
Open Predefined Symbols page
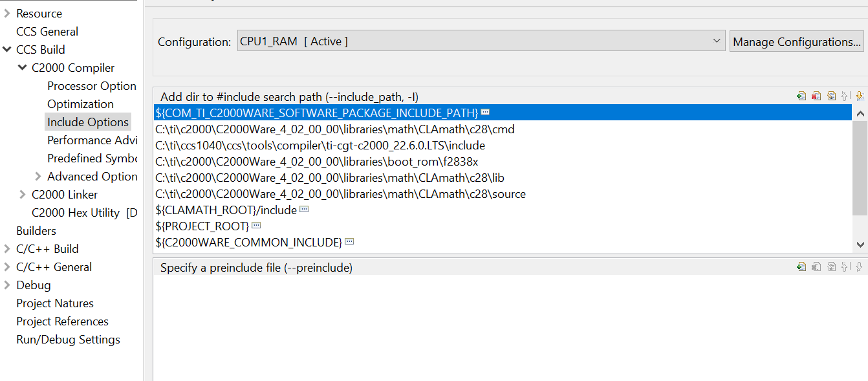click(92, 158)
